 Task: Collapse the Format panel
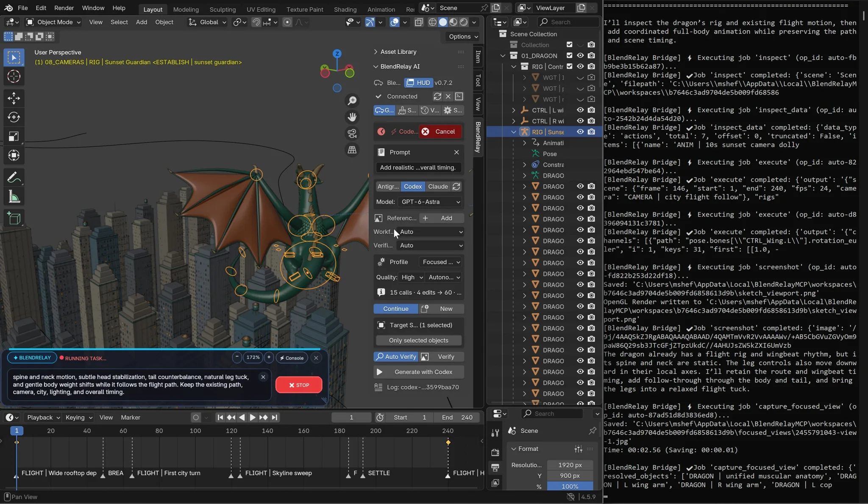click(x=514, y=449)
